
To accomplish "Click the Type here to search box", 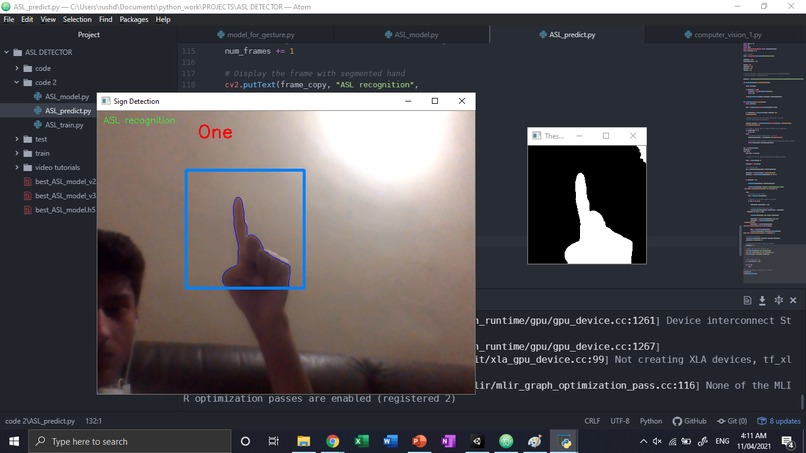I will pyautogui.click(x=130, y=441).
